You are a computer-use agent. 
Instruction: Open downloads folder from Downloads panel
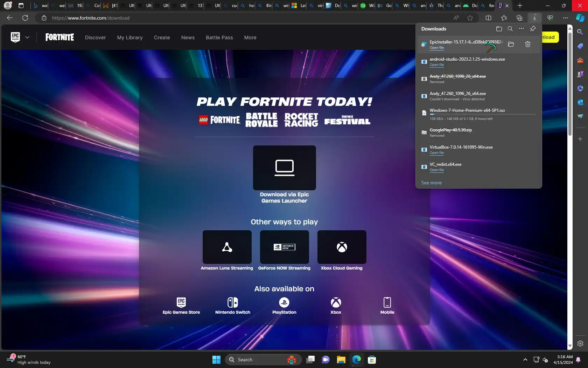(499, 29)
